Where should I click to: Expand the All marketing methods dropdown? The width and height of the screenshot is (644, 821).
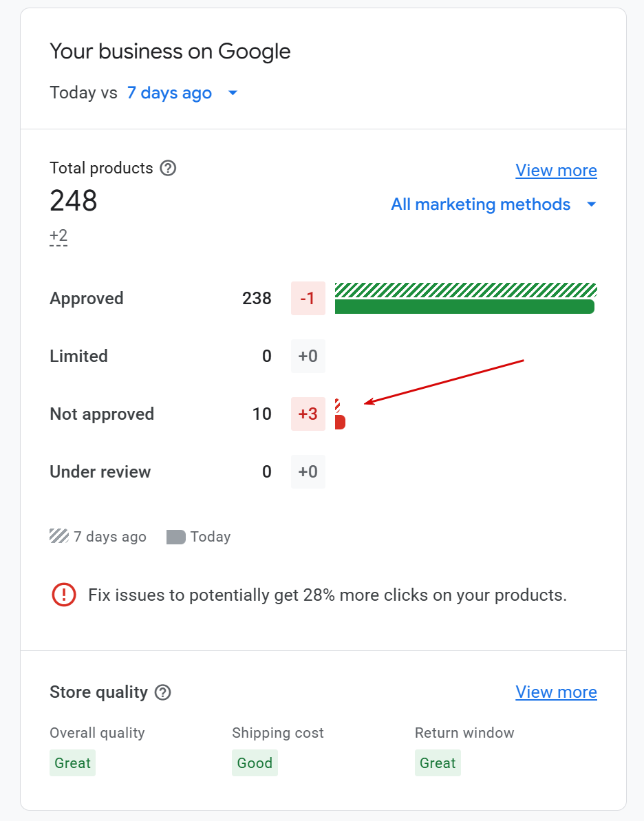480,204
